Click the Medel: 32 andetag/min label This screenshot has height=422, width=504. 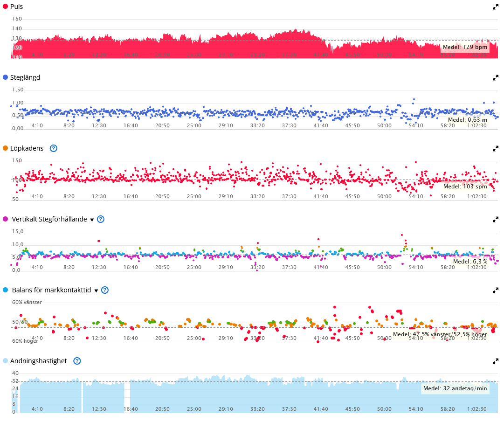455,388
